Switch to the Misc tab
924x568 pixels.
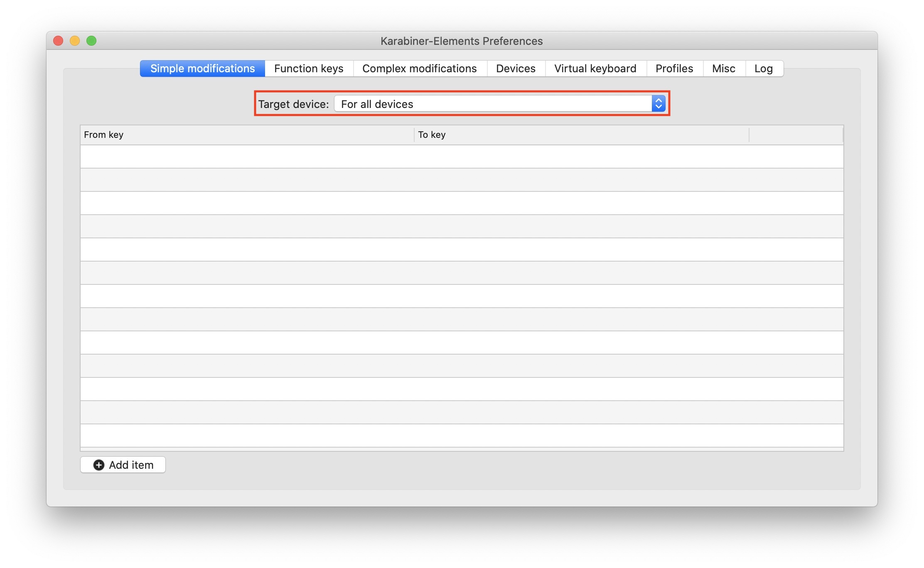coord(723,69)
